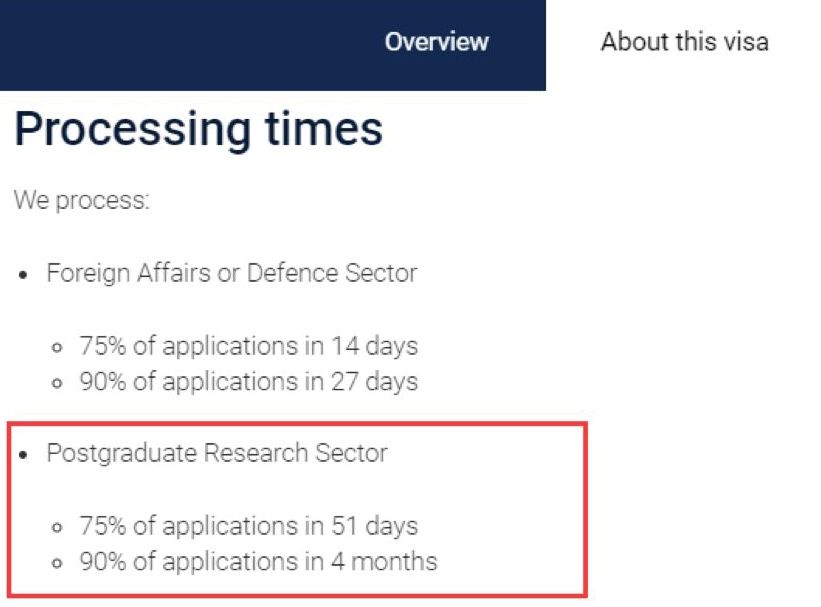821x607 pixels.
Task: Select the 'We process:' text
Action: pyautogui.click(x=82, y=201)
